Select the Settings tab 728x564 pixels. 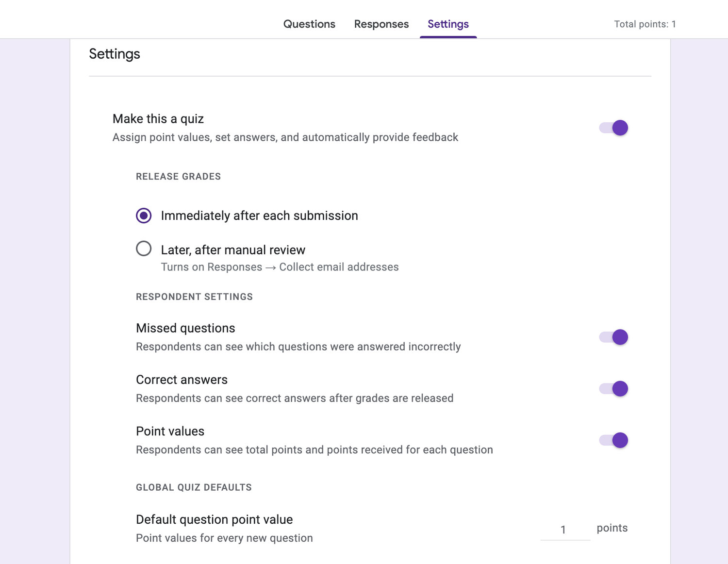tap(448, 24)
